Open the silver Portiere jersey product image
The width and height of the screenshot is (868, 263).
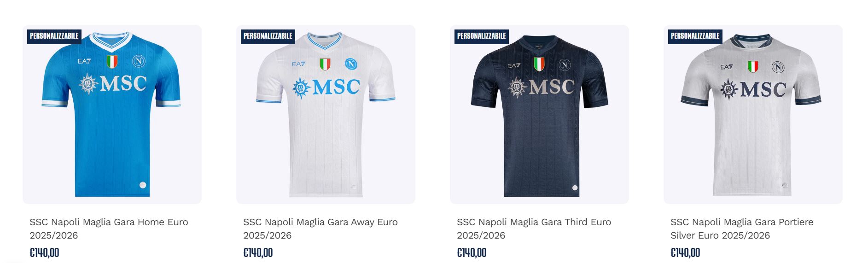(753, 114)
